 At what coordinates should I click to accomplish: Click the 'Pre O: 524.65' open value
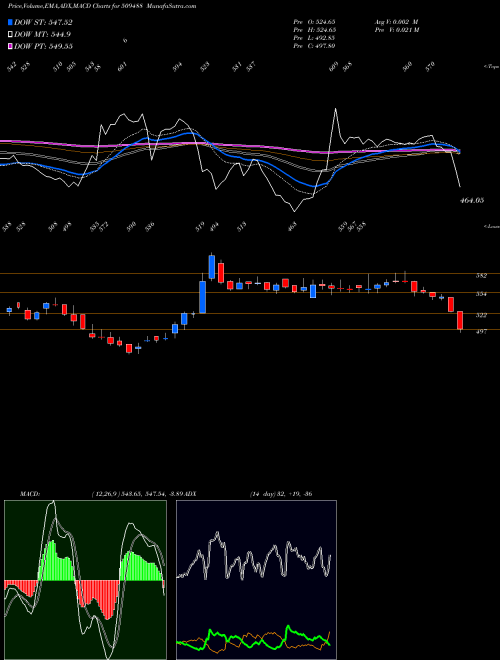click(x=314, y=22)
